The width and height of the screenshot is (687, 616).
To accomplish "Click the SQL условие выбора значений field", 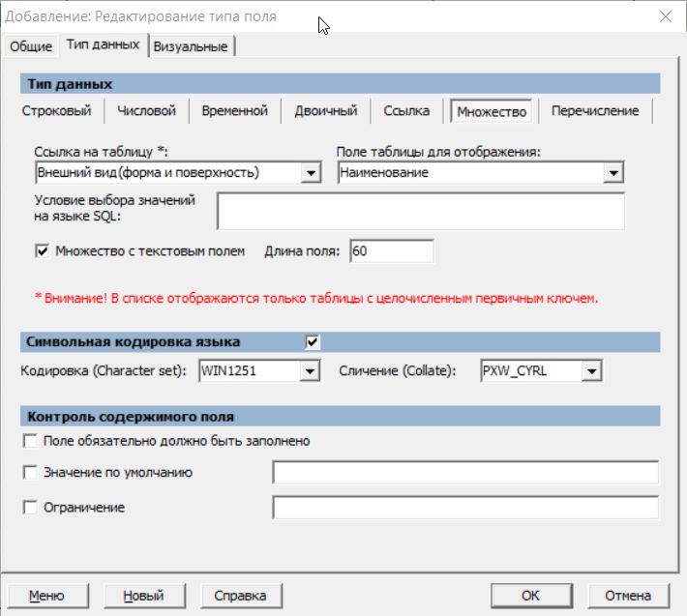I will [x=420, y=210].
